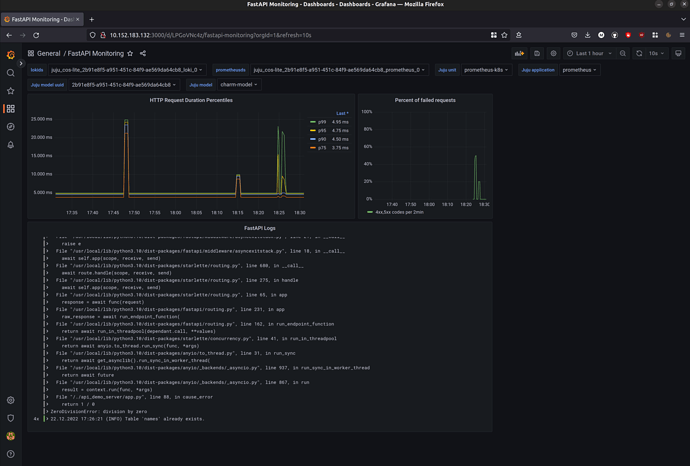Toggle the p99 series in legend
Image resolution: width=690 pixels, height=466 pixels.
click(x=320, y=122)
